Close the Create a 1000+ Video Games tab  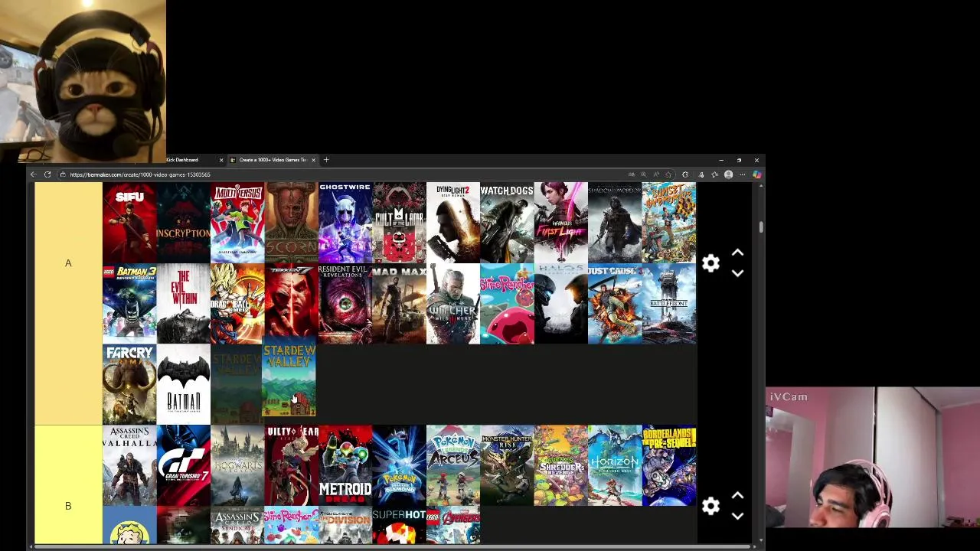(x=313, y=160)
